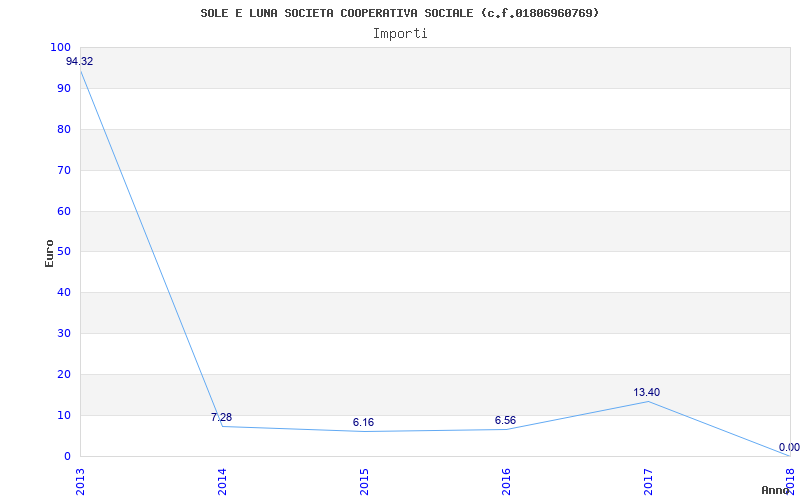Select the 20 y-axis tick label
This screenshot has height=500, width=800.
pos(63,374)
